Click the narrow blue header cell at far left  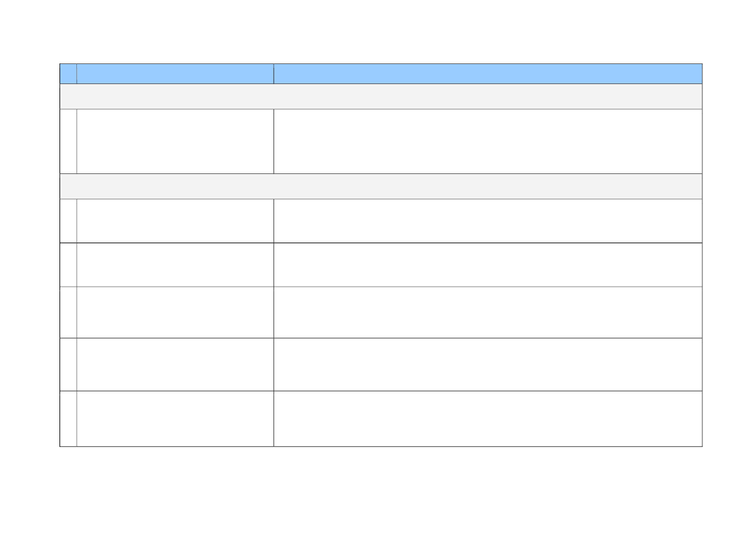pyautogui.click(x=68, y=74)
